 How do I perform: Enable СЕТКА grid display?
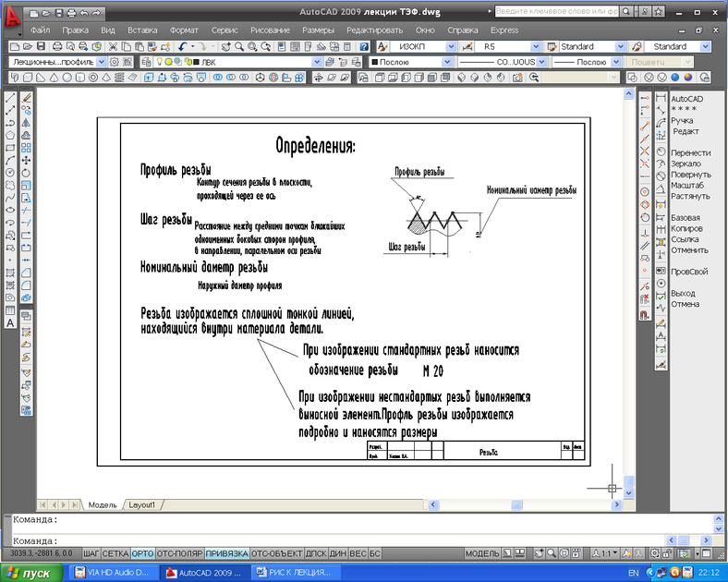click(x=115, y=553)
